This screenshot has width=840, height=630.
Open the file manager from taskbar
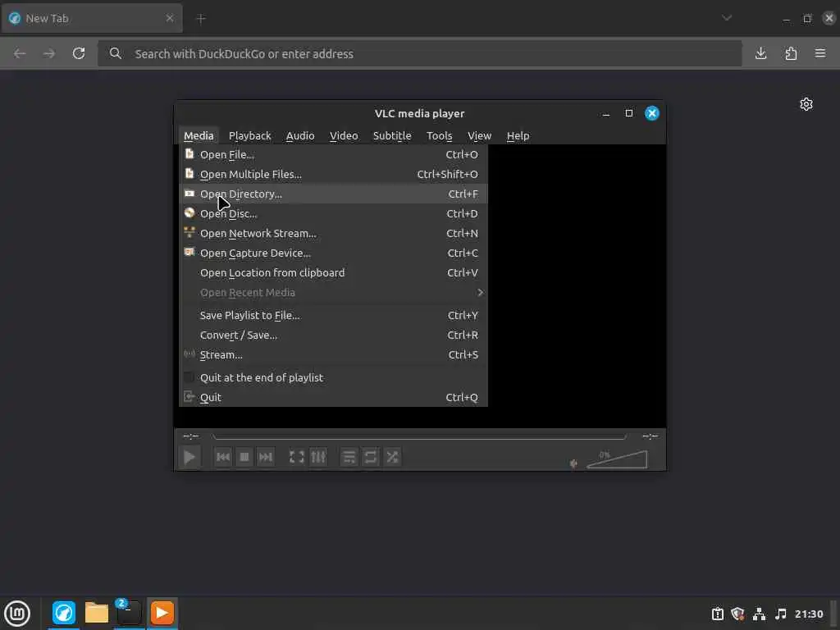coord(97,613)
